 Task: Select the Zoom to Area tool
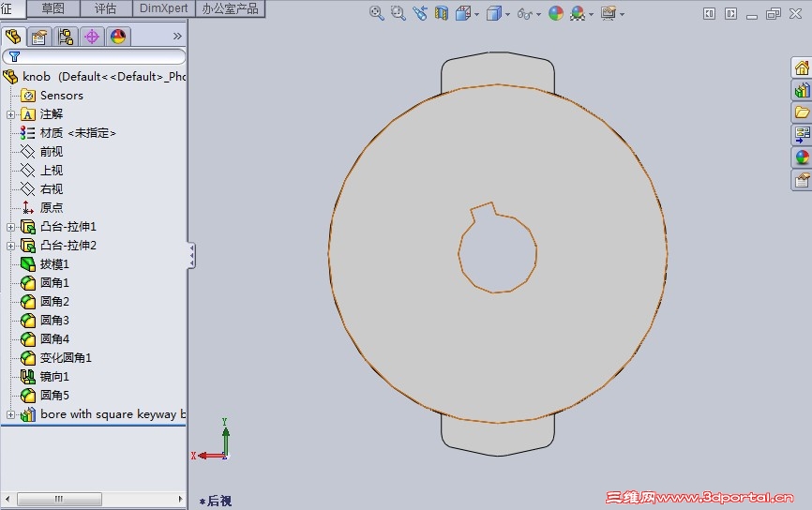(x=398, y=13)
